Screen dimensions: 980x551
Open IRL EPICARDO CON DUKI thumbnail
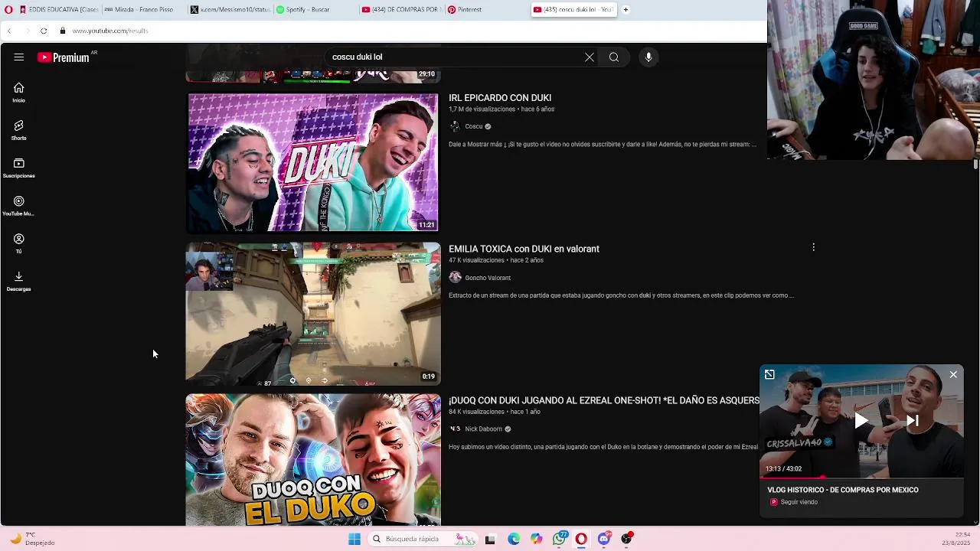tap(313, 162)
